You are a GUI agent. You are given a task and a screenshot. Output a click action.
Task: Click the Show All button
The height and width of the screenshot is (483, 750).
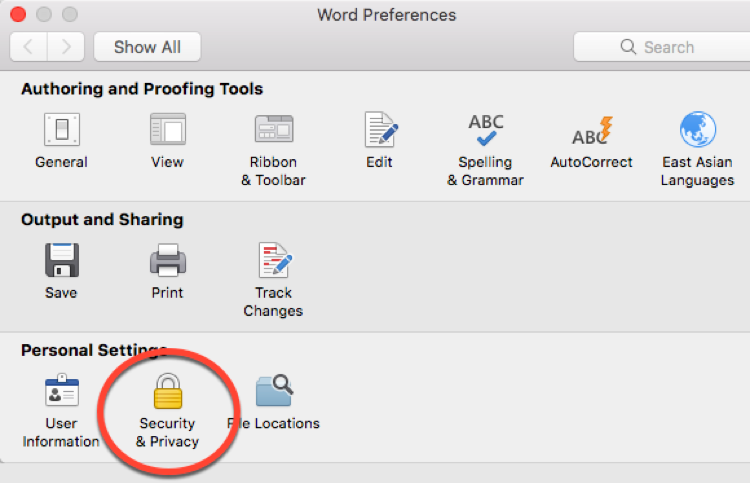(x=147, y=47)
